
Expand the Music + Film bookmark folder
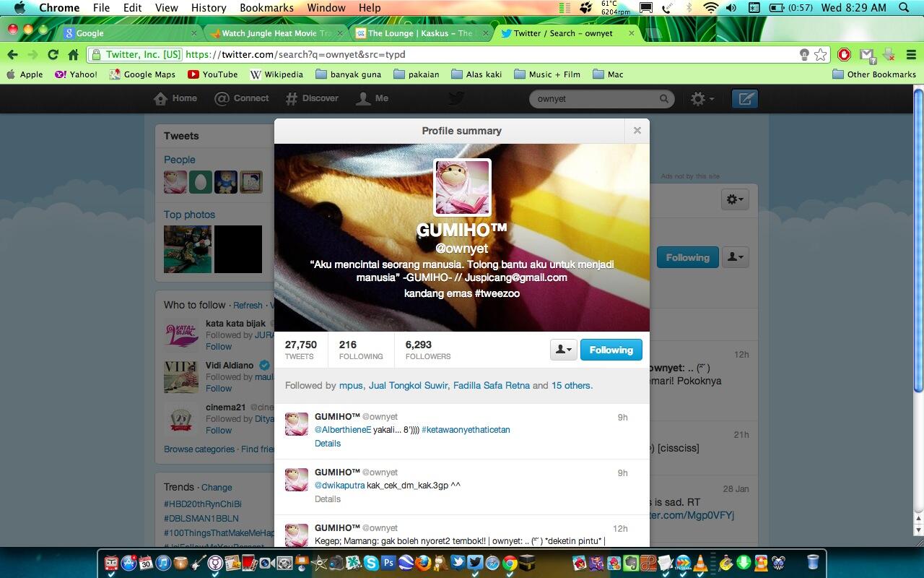(547, 74)
